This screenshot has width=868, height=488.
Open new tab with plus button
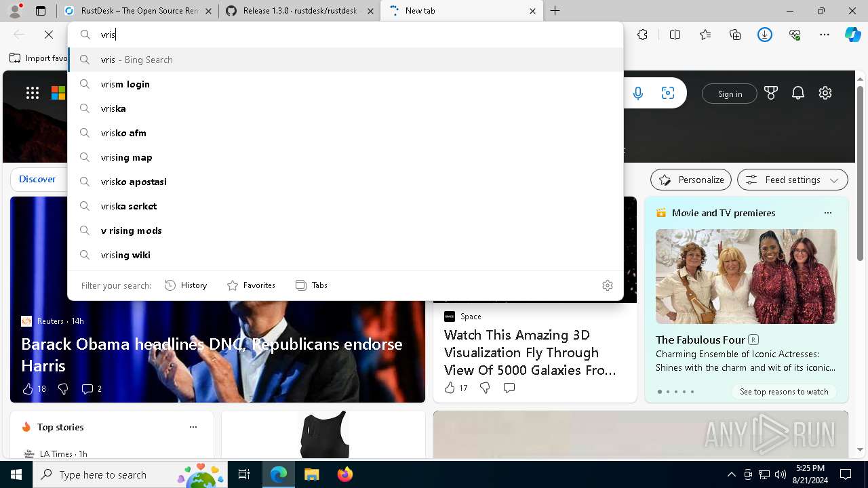(x=555, y=11)
